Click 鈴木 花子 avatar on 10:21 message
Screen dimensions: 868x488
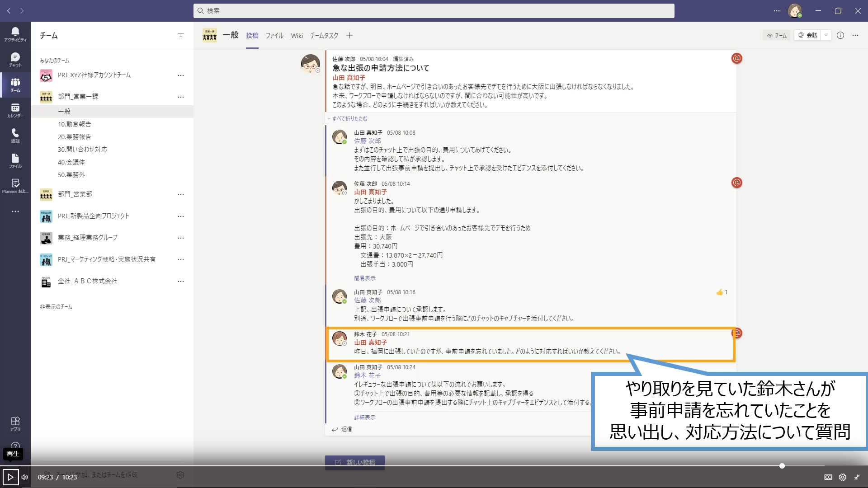(x=340, y=338)
